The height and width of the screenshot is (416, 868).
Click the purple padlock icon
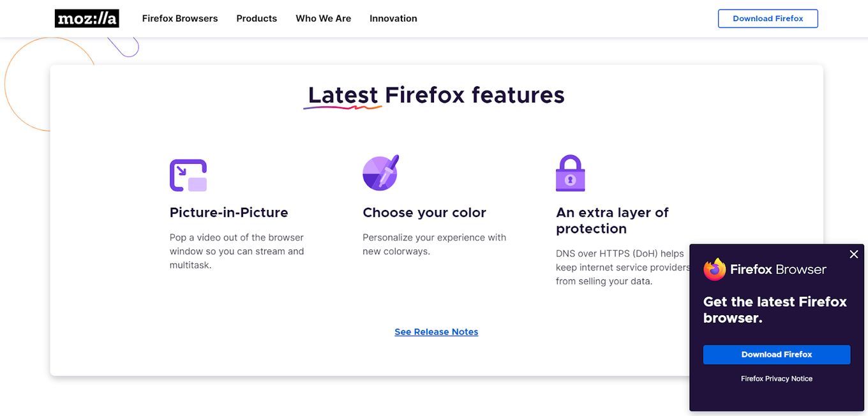coord(571,174)
